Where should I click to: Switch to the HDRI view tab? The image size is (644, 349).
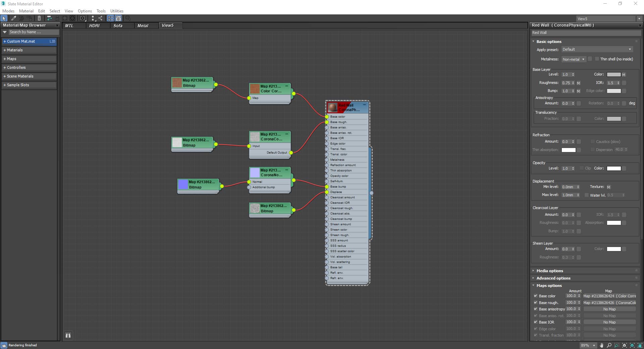pyautogui.click(x=94, y=26)
